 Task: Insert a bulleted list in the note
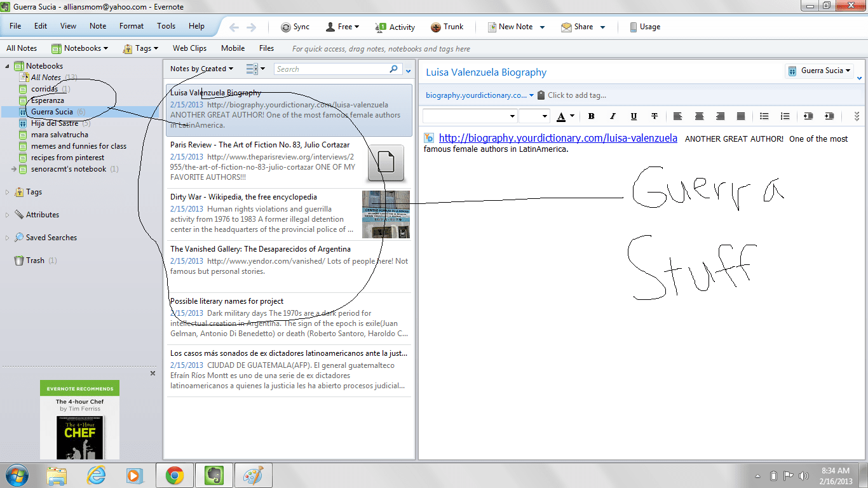pos(764,116)
